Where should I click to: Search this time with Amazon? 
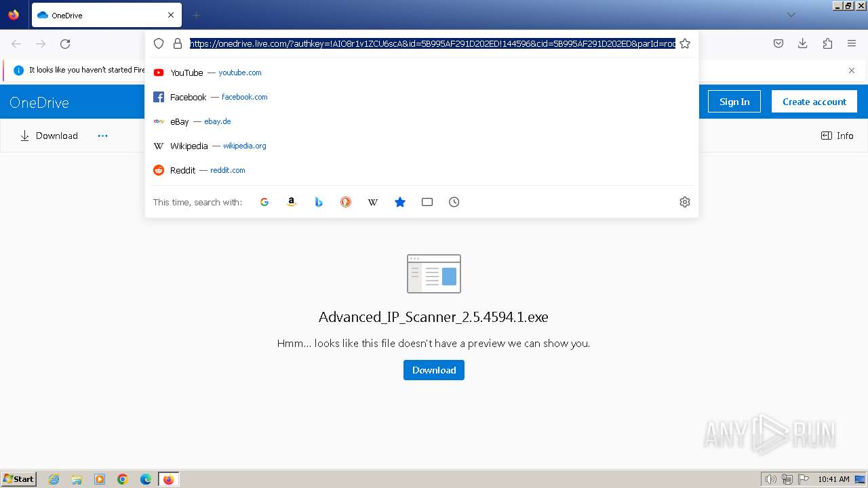pos(292,202)
